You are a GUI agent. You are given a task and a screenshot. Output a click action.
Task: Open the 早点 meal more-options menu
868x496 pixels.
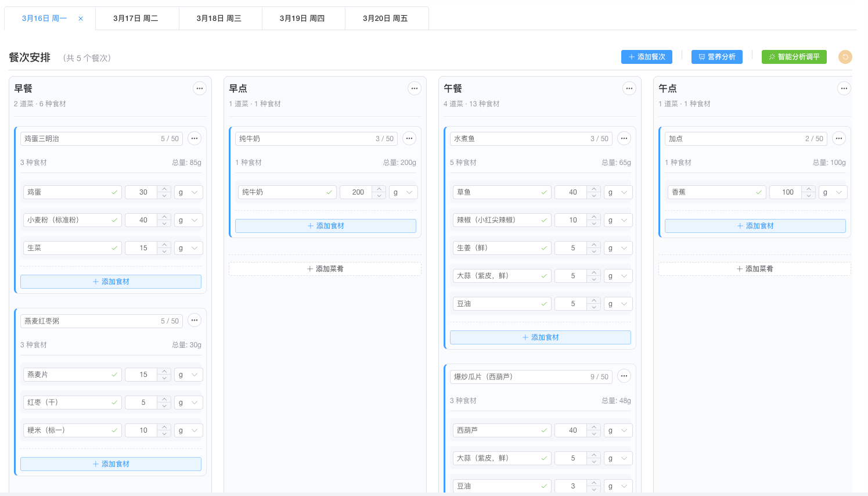[415, 88]
